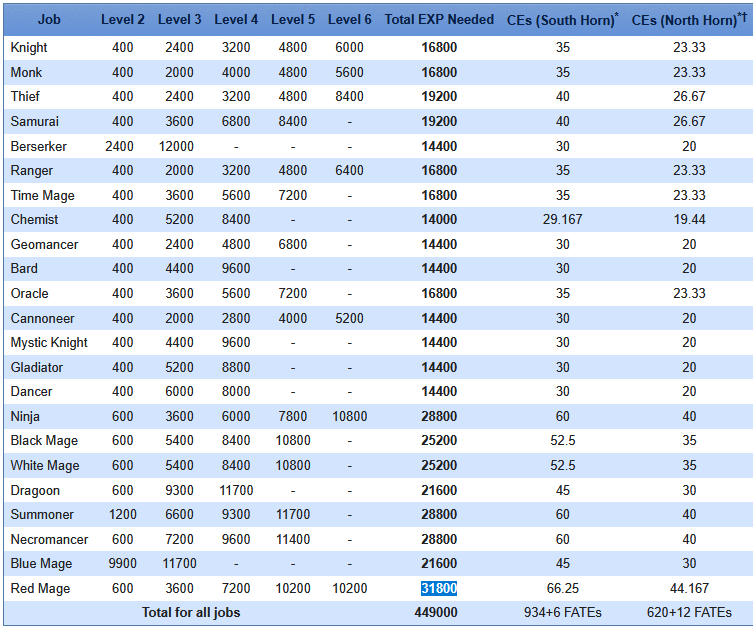Click the CEs (South Horn) header
The height and width of the screenshot is (628, 753).
(x=562, y=20)
